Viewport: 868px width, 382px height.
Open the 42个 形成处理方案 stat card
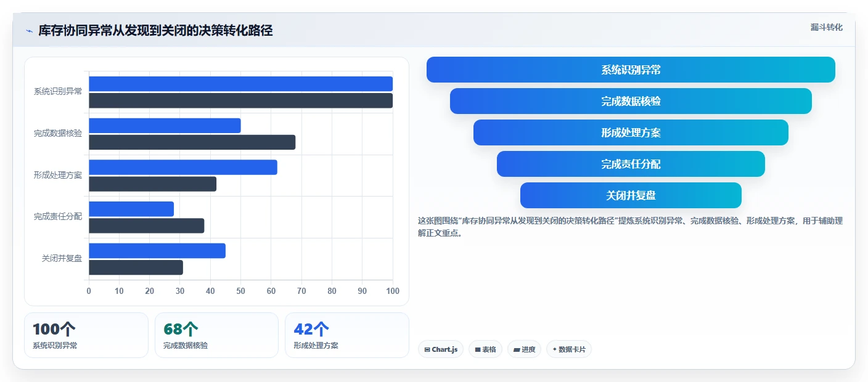pyautogui.click(x=347, y=335)
